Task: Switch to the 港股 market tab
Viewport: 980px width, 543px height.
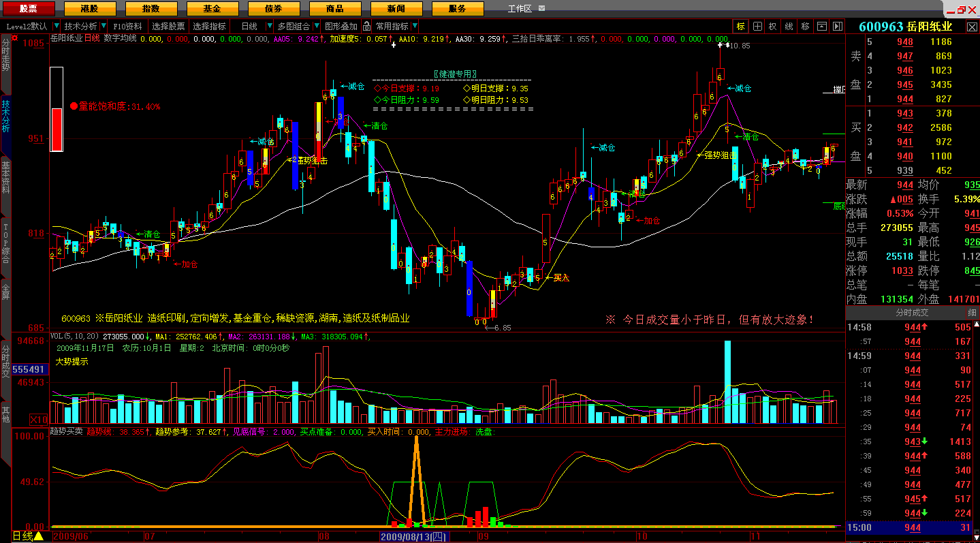Action: pos(89,9)
